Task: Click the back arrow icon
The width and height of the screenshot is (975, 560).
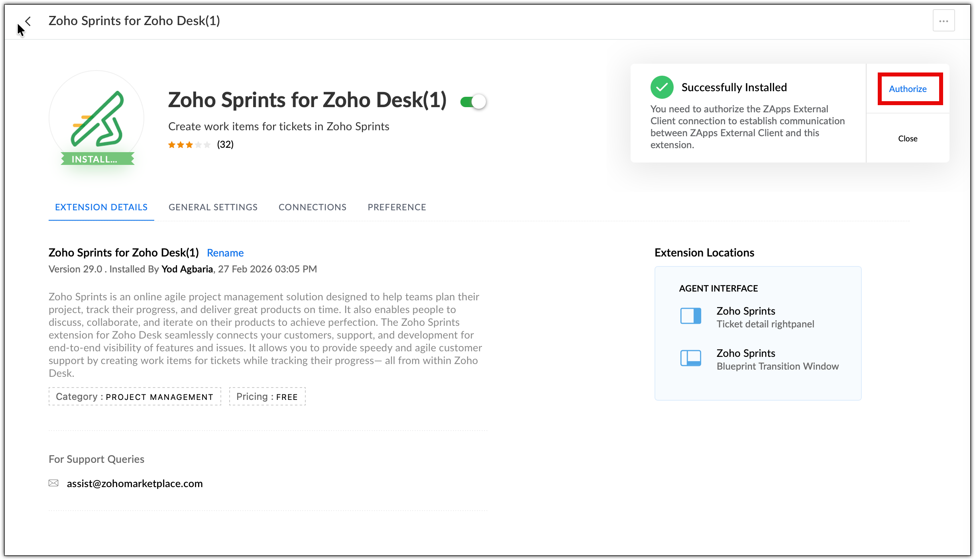Action: tap(28, 21)
